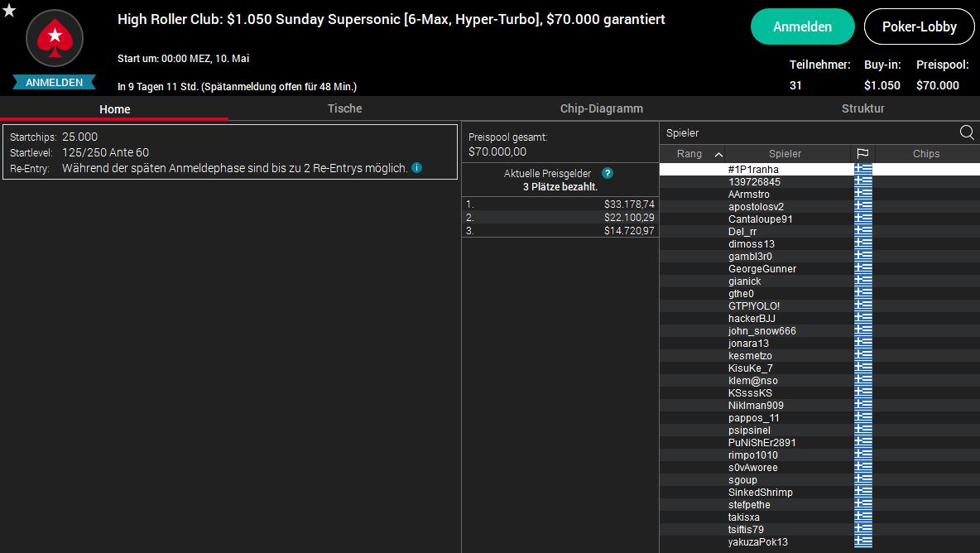
Task: Select the first place prize row
Action: coord(560,204)
